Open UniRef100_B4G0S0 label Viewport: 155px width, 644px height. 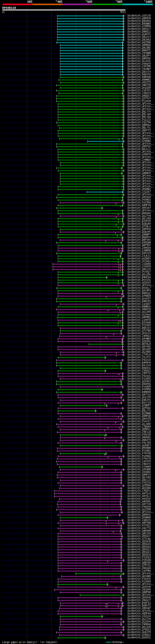139,74
